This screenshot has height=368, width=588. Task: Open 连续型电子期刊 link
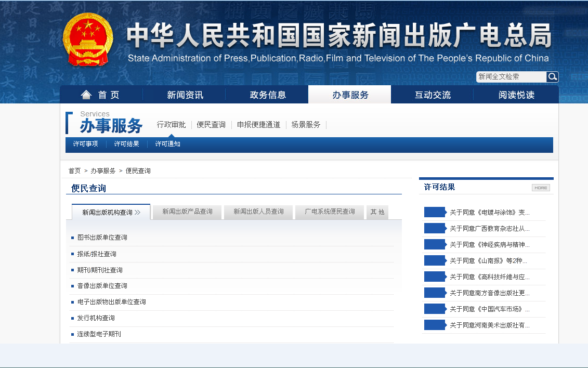click(99, 334)
